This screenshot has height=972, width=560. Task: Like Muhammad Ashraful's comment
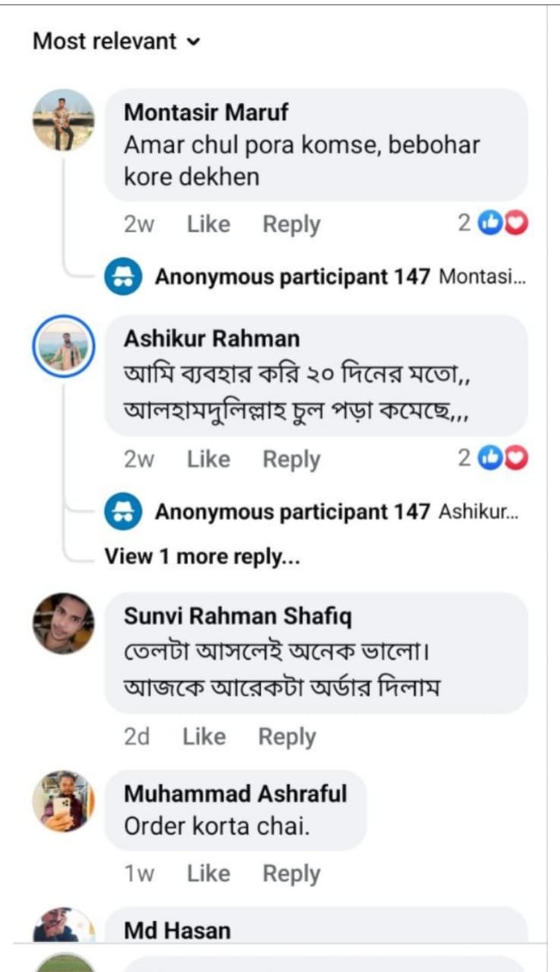coord(208,874)
